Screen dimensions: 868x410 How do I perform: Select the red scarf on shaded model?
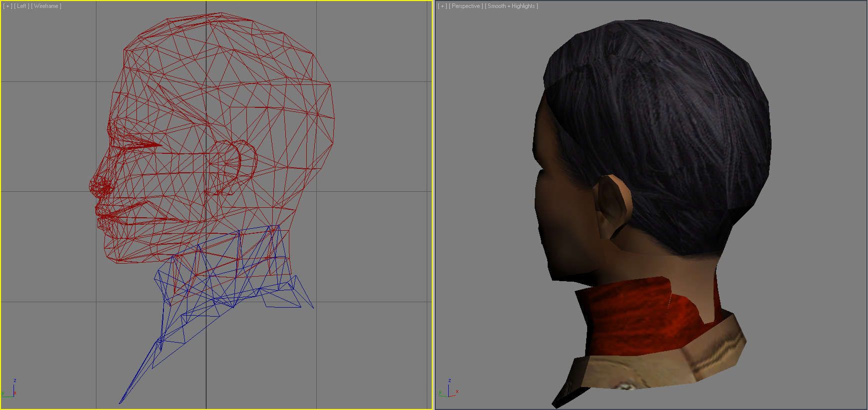pyautogui.click(x=635, y=315)
